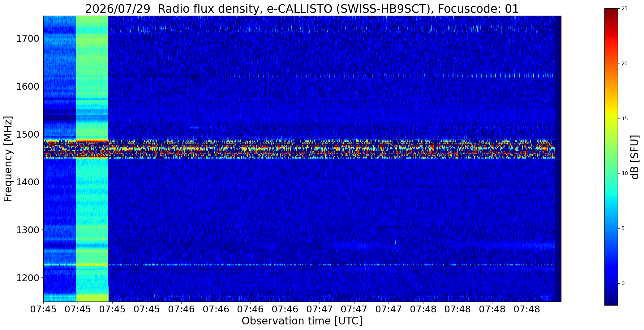This screenshot has height=330, width=644.
Task: Click the 1400 frequency tick label
Action: click(28, 182)
